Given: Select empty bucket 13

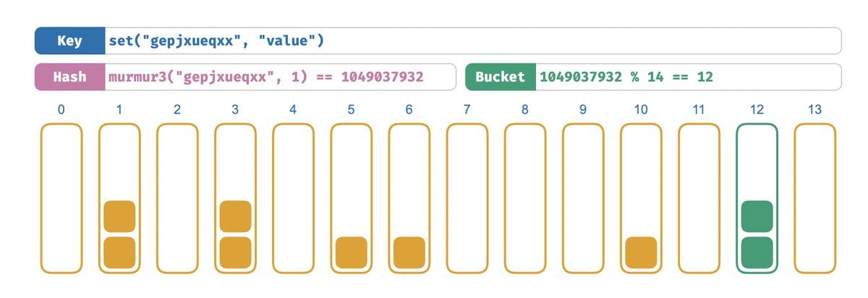Looking at the screenshot, I should (x=815, y=198).
